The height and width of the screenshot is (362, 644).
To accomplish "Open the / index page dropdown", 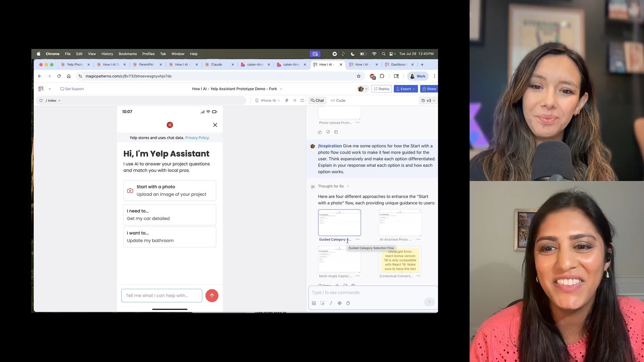I will click(53, 101).
